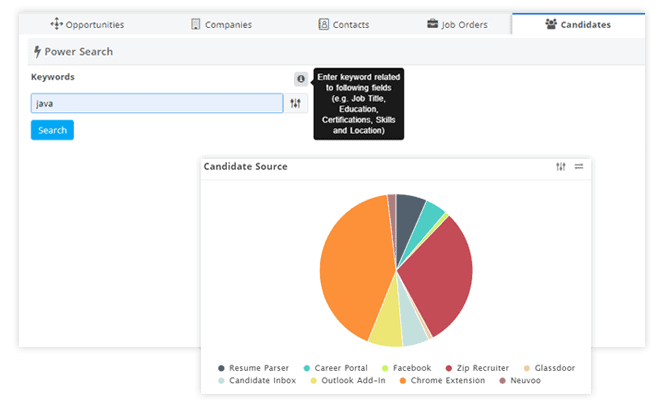Image resolution: width=670 pixels, height=400 pixels.
Task: Toggle Facebook legend item
Action: (x=406, y=368)
